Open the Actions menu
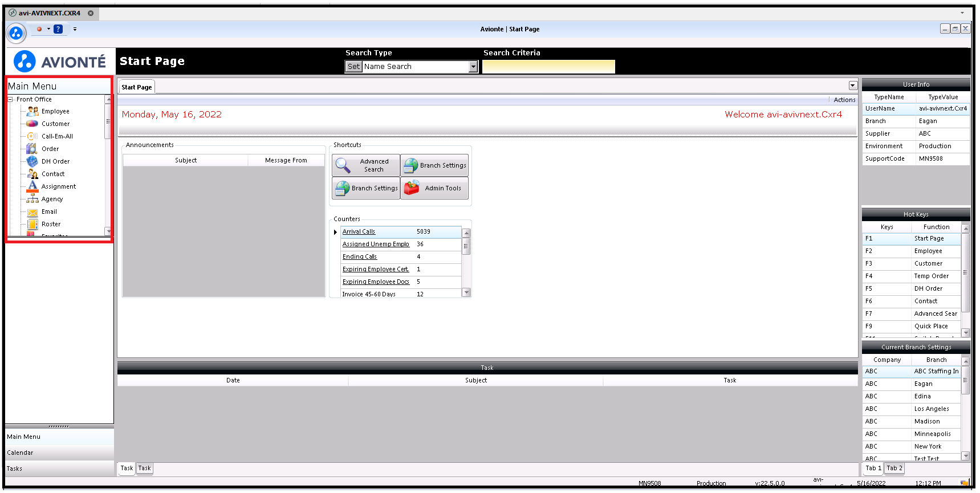 coord(844,100)
